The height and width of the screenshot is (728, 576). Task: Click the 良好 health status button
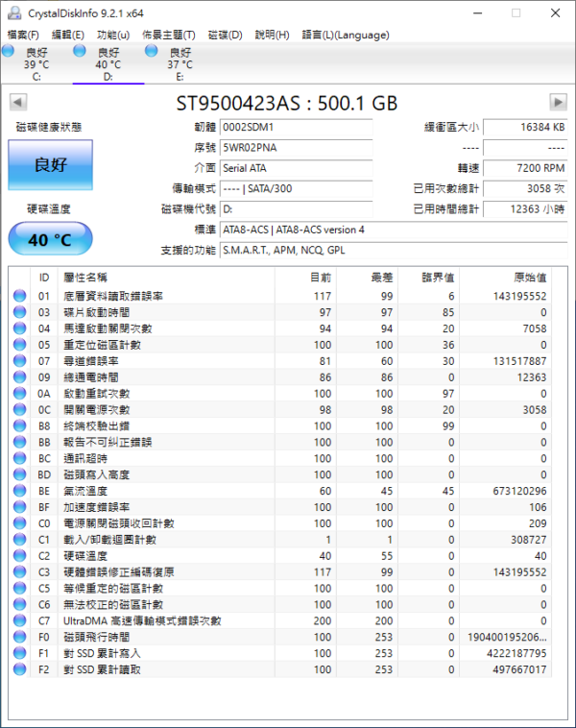pos(51,164)
